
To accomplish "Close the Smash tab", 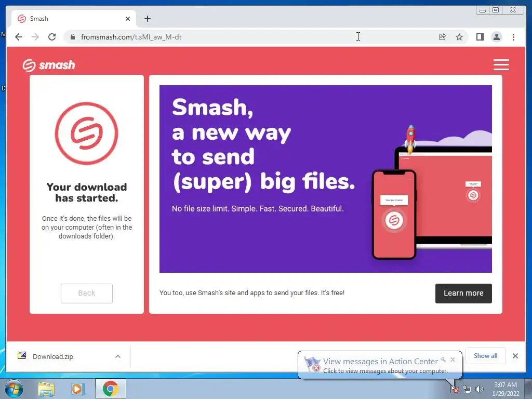I will click(x=128, y=19).
